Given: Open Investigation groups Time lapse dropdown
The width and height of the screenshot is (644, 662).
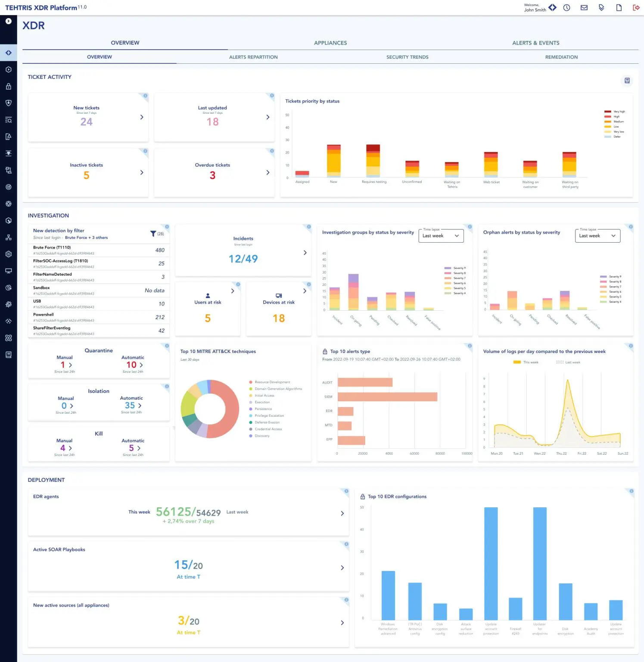Looking at the screenshot, I should [x=441, y=236].
